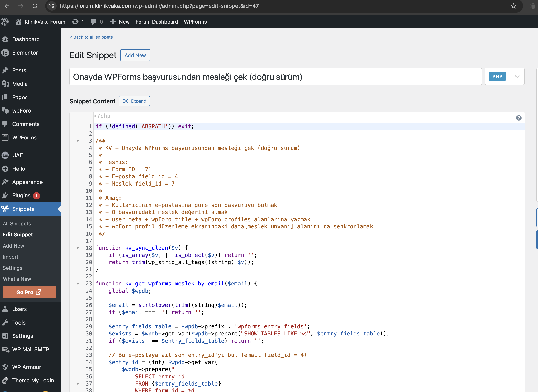Click the Go Pro upgrade button
538x392 pixels.
coord(29,292)
